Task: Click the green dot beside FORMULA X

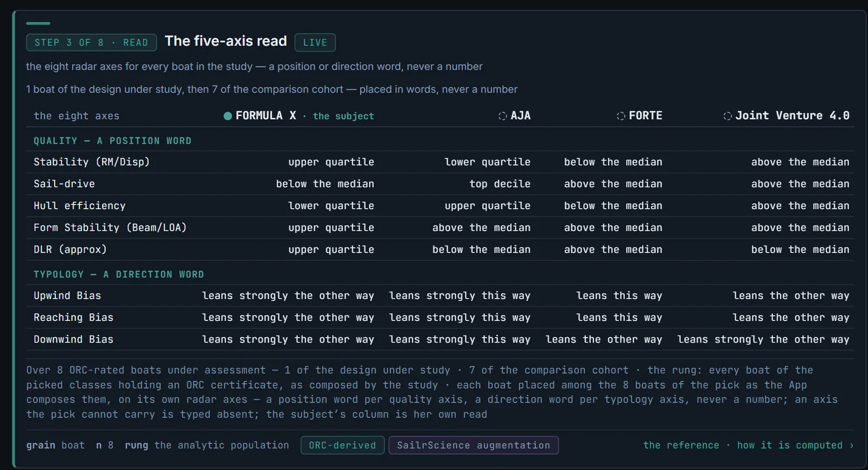Action: [228, 116]
